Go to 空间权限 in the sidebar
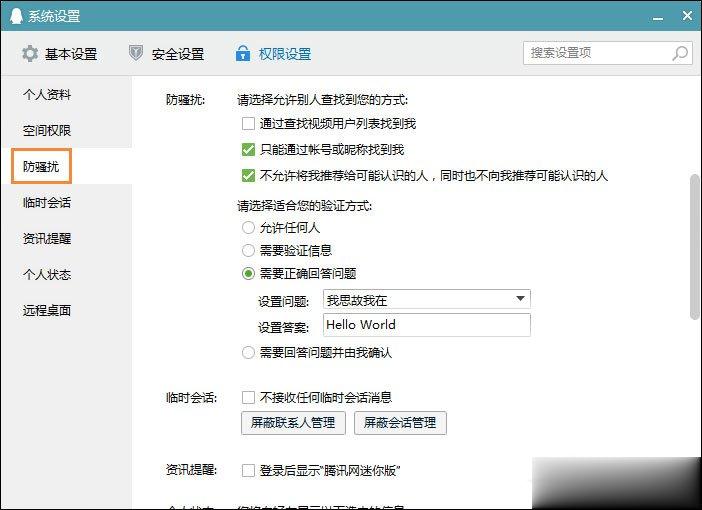The height and width of the screenshot is (510, 702). pyautogui.click(x=47, y=130)
